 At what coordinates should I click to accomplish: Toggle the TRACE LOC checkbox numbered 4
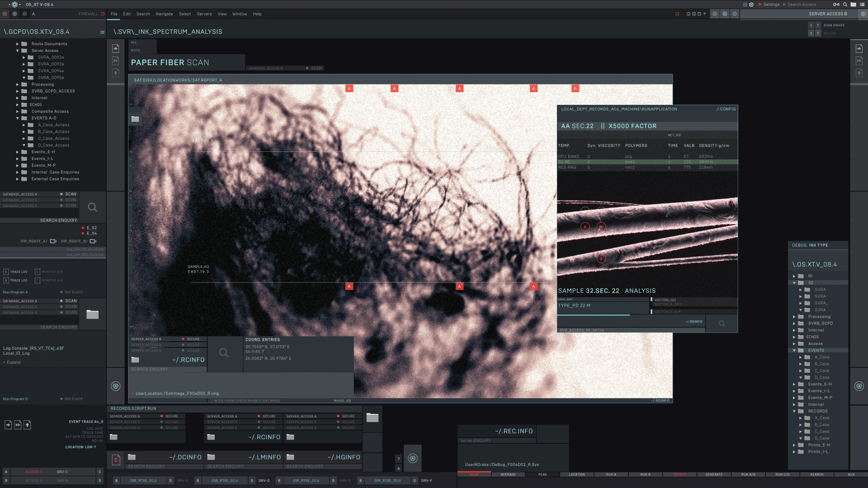(x=6, y=272)
